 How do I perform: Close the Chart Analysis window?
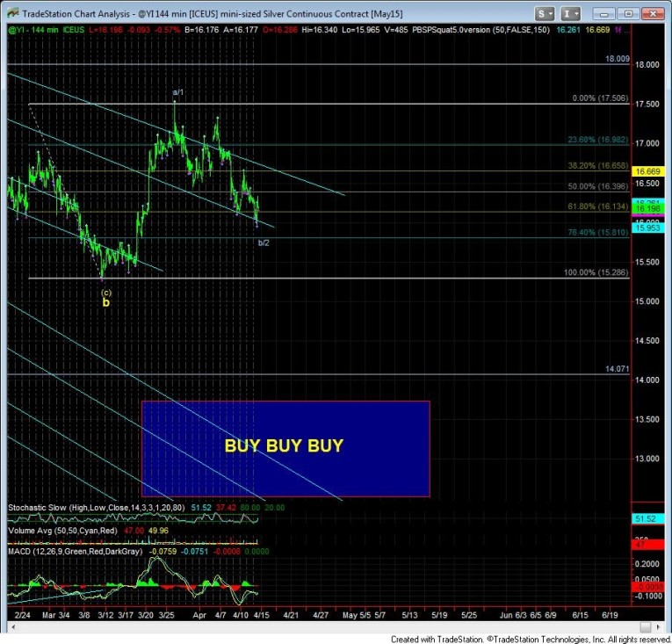tap(653, 14)
